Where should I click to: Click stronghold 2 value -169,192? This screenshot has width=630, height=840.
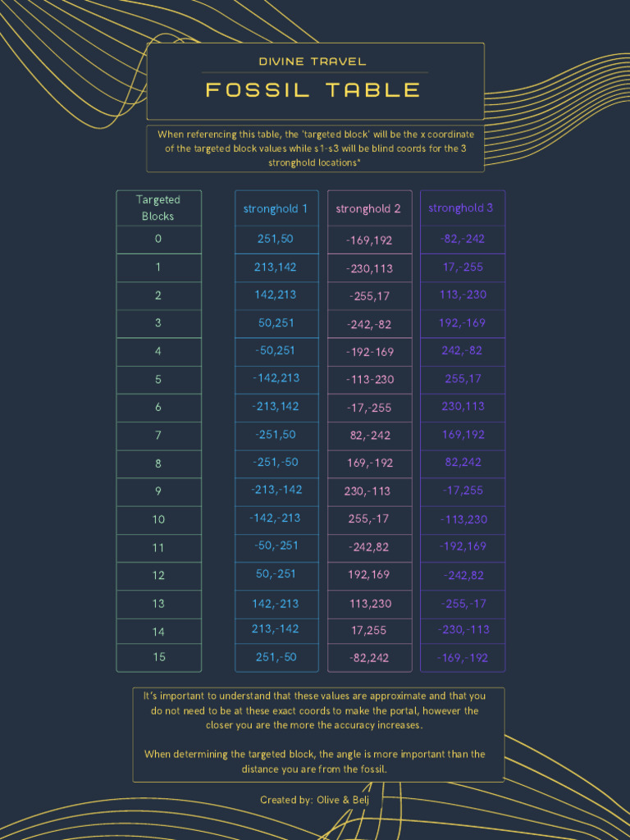[368, 241]
